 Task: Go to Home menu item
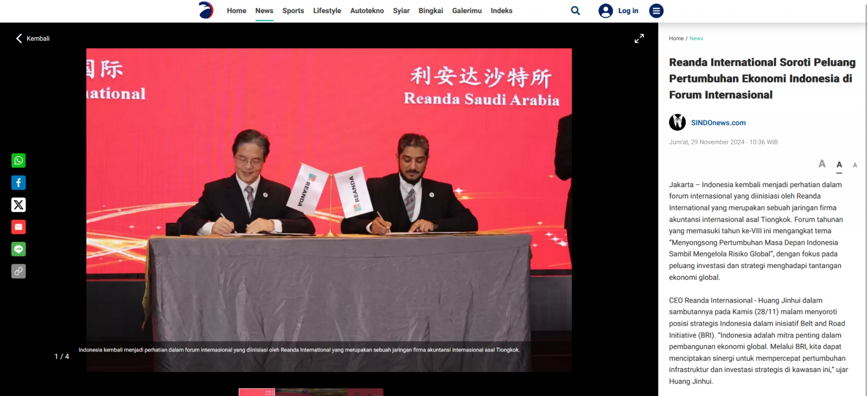coord(237,10)
